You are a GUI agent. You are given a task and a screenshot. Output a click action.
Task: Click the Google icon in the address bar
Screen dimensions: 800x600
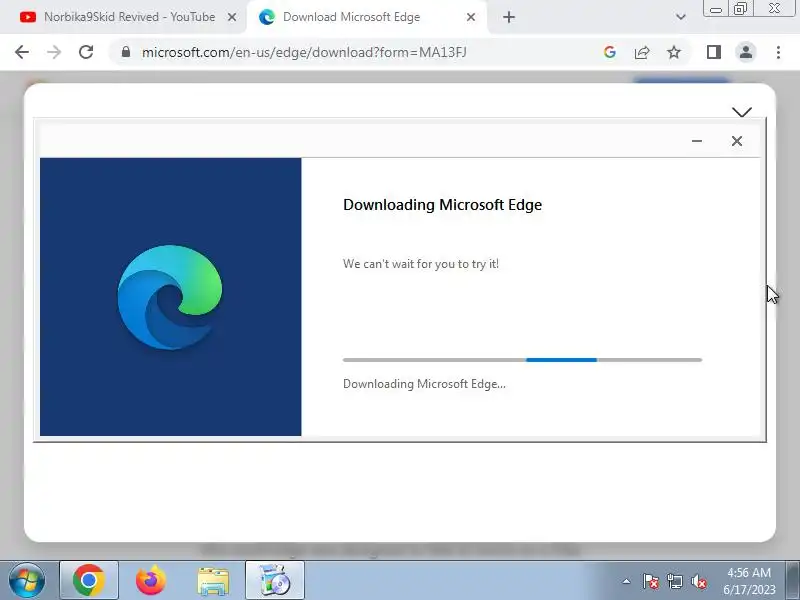[x=610, y=52]
